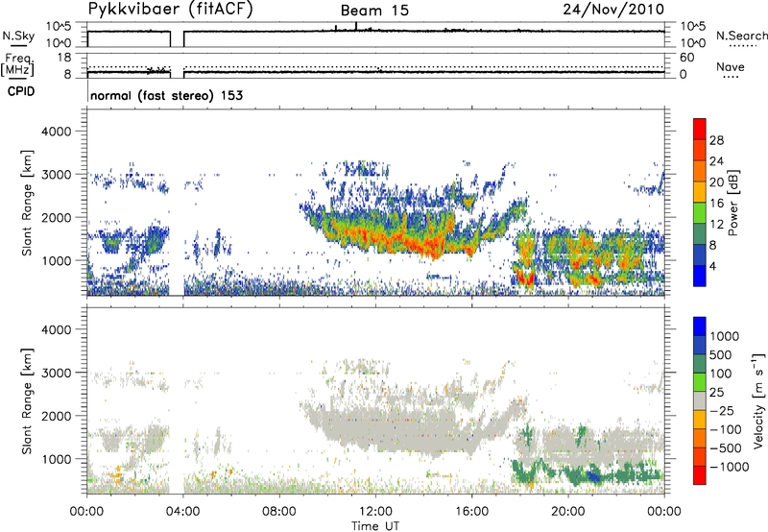768x532 pixels.
Task: Click the "12:00" time tick label
Action: click(x=375, y=512)
